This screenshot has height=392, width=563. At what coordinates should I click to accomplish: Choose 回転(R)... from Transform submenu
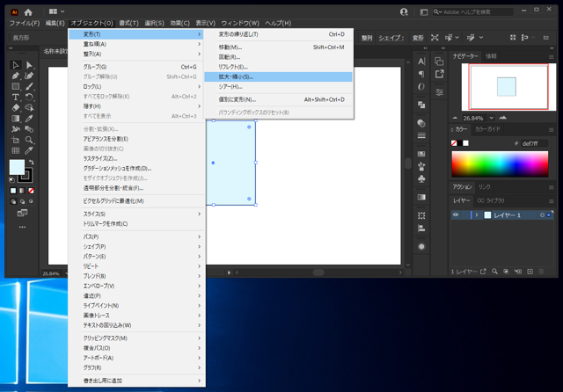(x=278, y=57)
